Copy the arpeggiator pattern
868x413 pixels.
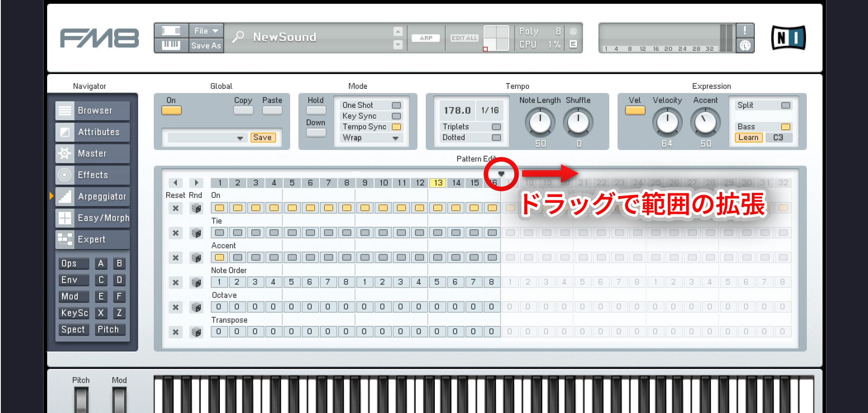(x=243, y=111)
